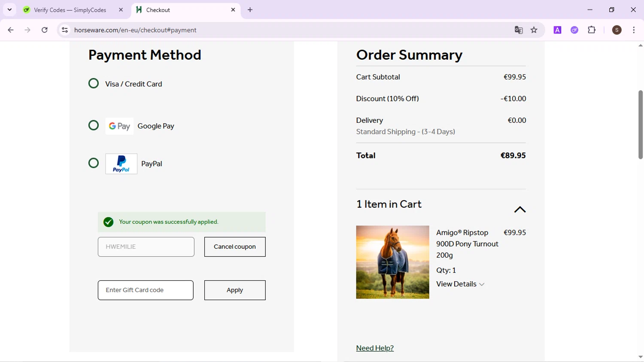644x362 pixels.
Task: Open the purple A extension icon
Action: (x=557, y=30)
